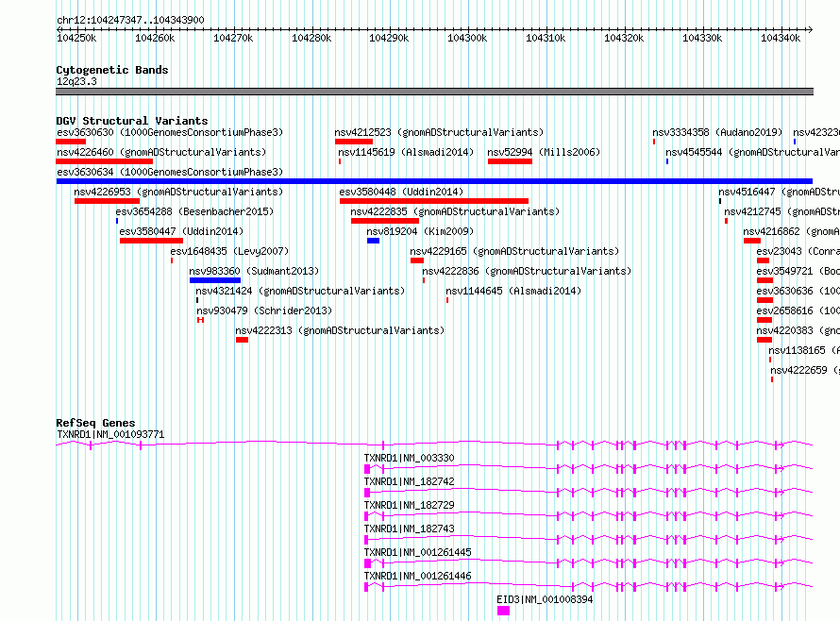
Task: Click nsv4212745 variant label
Action: point(782,211)
